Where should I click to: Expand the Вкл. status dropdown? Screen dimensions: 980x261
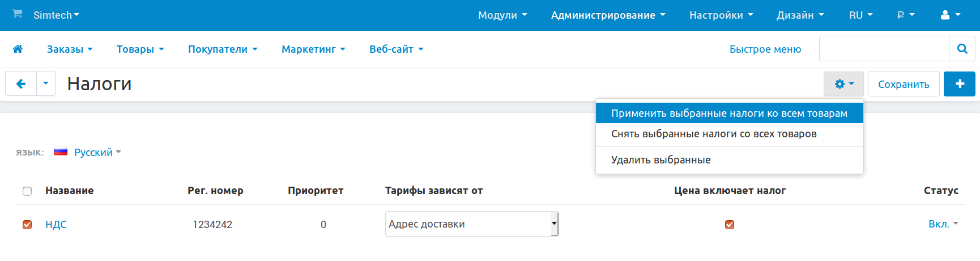tap(943, 224)
